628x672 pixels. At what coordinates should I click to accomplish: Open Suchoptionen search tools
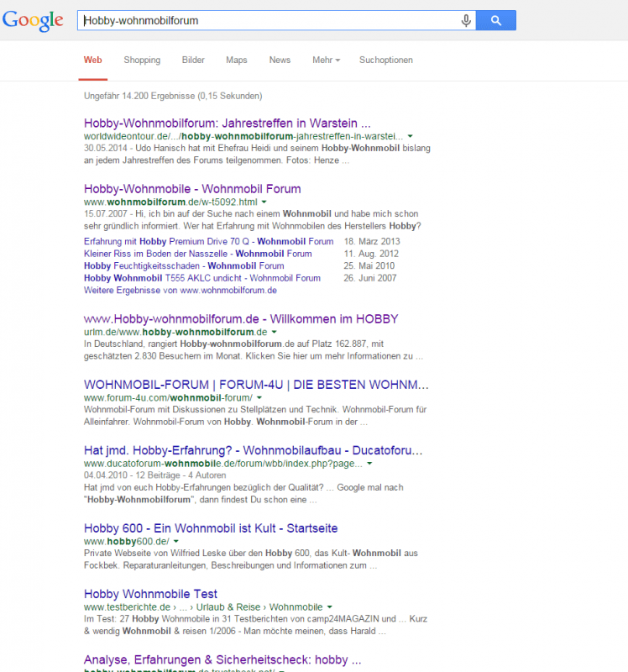pyautogui.click(x=385, y=60)
